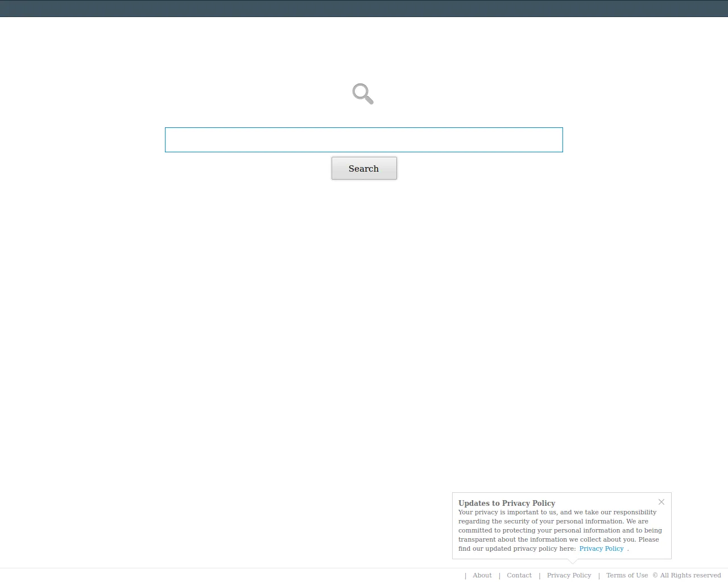Open the About page from the footer
The image size is (728, 582).
pos(482,575)
